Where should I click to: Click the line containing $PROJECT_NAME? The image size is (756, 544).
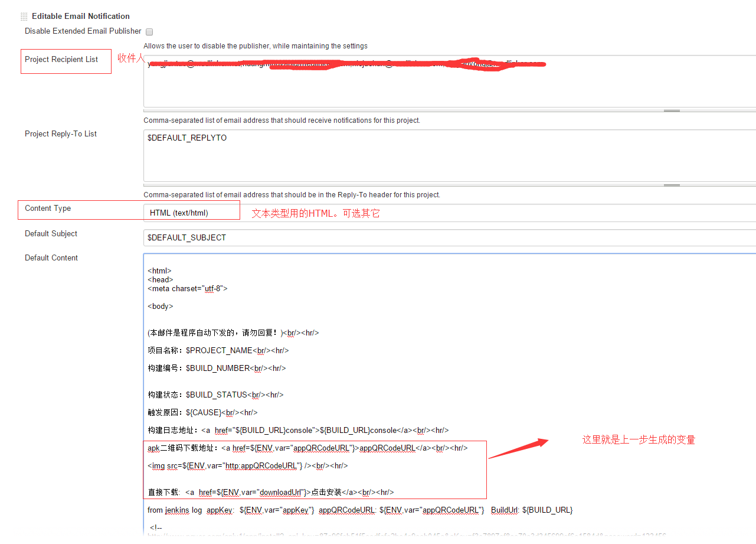pos(218,351)
